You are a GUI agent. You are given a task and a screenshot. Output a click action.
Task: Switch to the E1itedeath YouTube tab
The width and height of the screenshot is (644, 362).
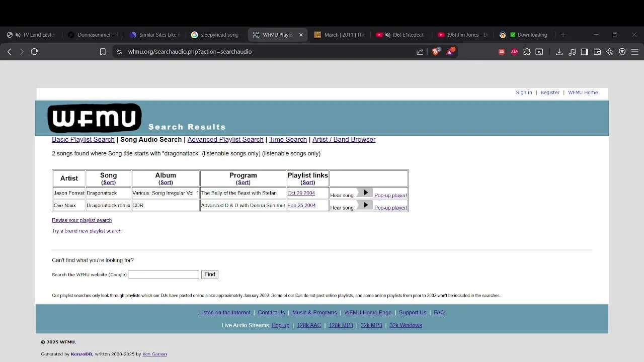coord(401,35)
